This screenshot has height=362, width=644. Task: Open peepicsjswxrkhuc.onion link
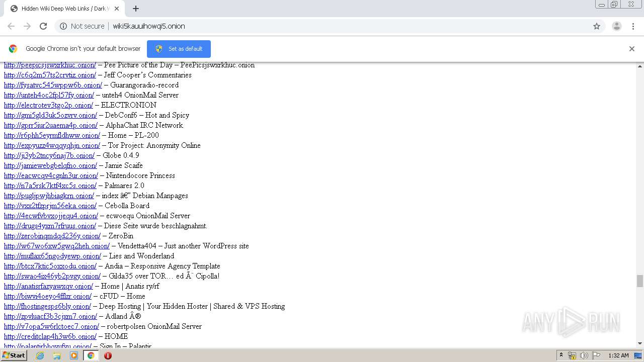point(50,65)
